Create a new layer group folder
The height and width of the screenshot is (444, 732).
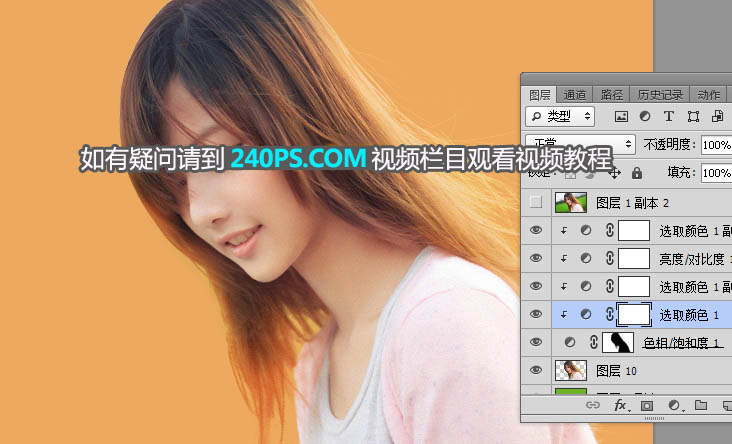coord(701,405)
